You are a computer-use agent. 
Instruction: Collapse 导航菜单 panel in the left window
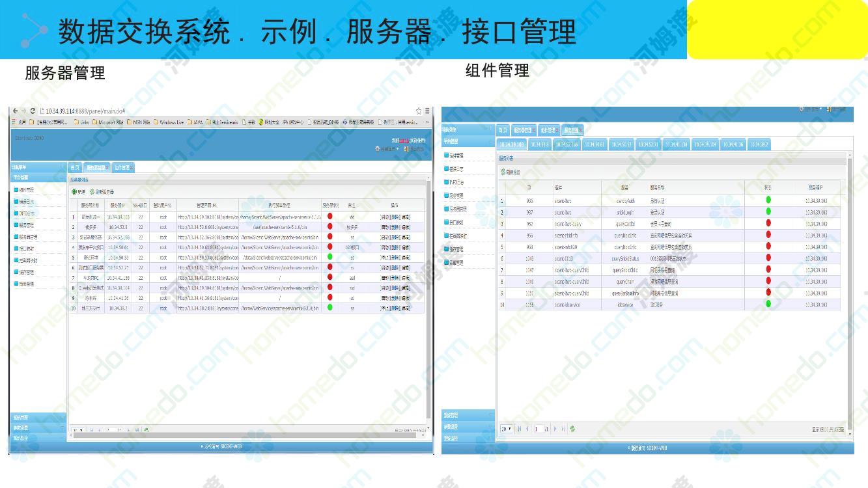(63, 167)
